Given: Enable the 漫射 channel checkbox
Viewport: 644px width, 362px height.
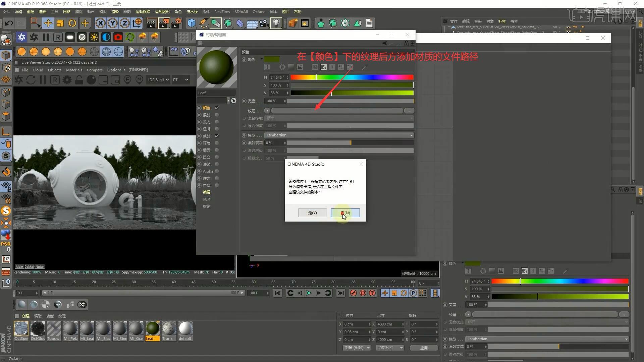Looking at the screenshot, I should point(217,115).
